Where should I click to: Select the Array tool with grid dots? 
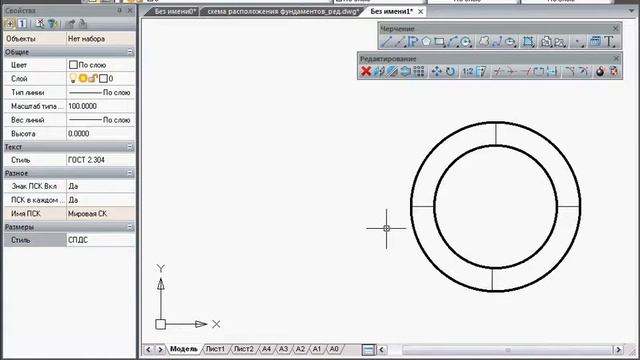[x=419, y=71]
